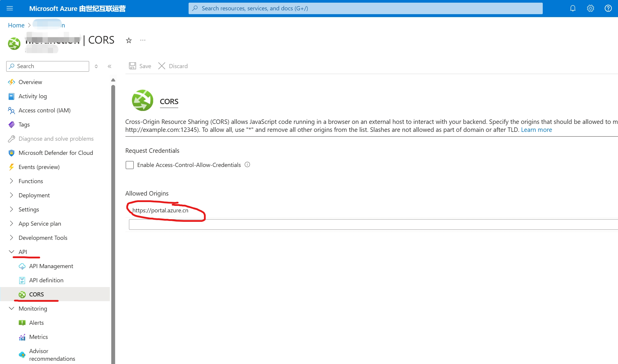Select Metrics under Monitoring
This screenshot has height=364, width=618.
[38, 337]
